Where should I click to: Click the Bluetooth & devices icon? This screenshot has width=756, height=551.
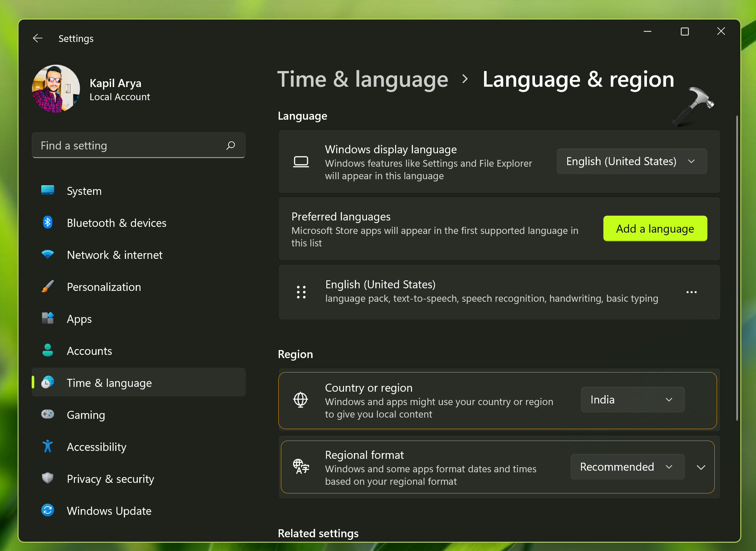pos(48,222)
